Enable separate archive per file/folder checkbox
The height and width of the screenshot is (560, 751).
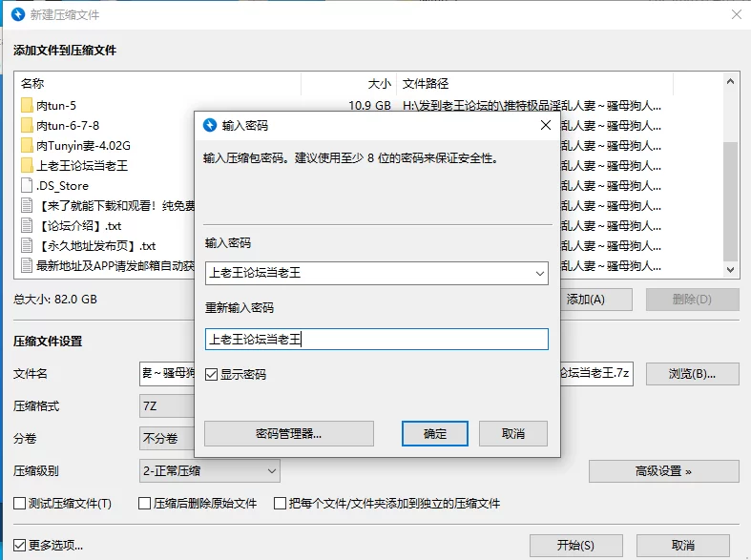(280, 504)
